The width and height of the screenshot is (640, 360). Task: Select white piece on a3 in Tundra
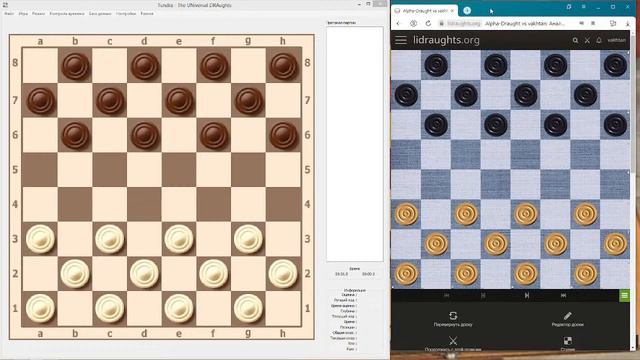pos(40,239)
